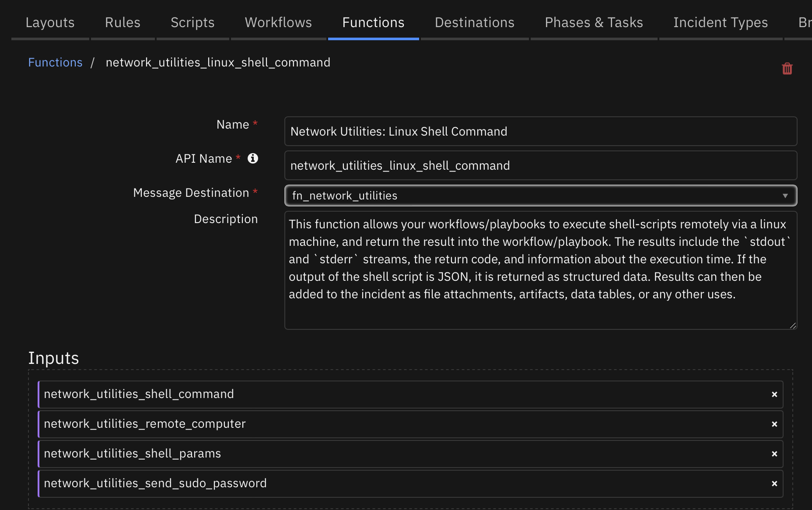Open the Phases & Tasks tab

pos(594,22)
